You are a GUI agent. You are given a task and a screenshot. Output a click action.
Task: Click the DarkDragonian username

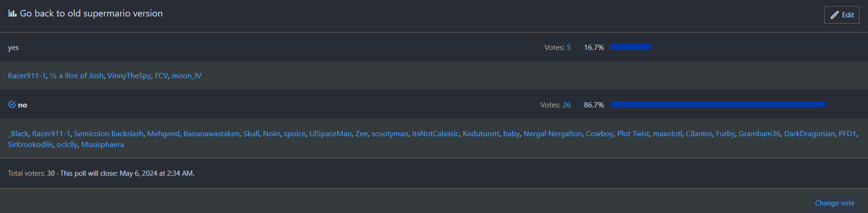(x=809, y=134)
